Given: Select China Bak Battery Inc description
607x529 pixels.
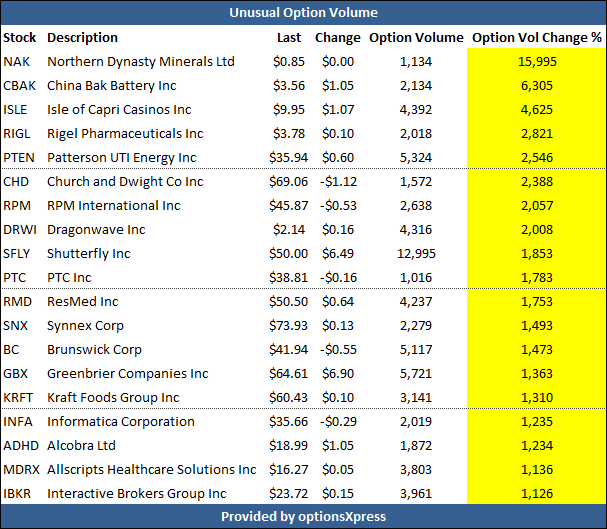Looking at the screenshot, I should (111, 86).
